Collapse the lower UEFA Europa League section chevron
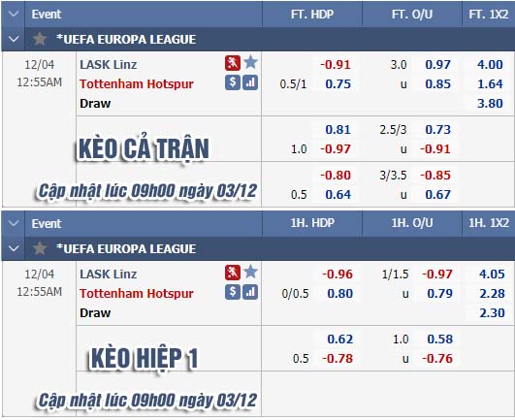515x420 pixels. [x=14, y=248]
